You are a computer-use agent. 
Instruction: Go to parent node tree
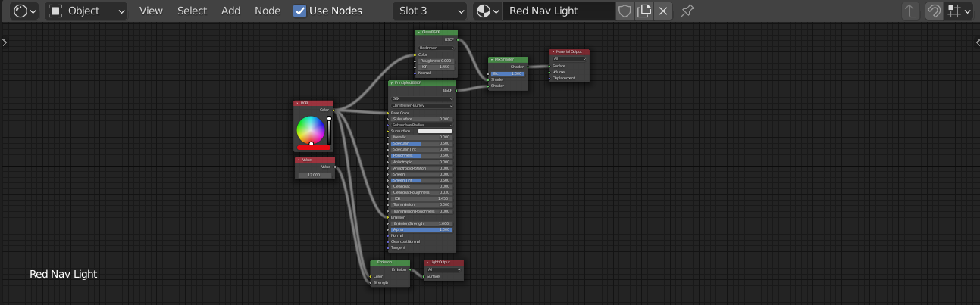[911, 11]
